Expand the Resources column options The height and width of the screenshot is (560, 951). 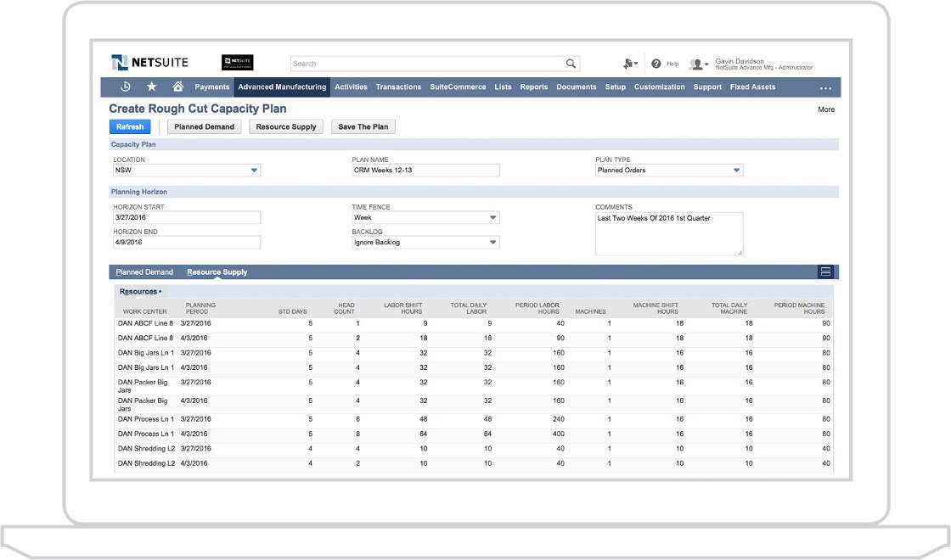point(140,291)
